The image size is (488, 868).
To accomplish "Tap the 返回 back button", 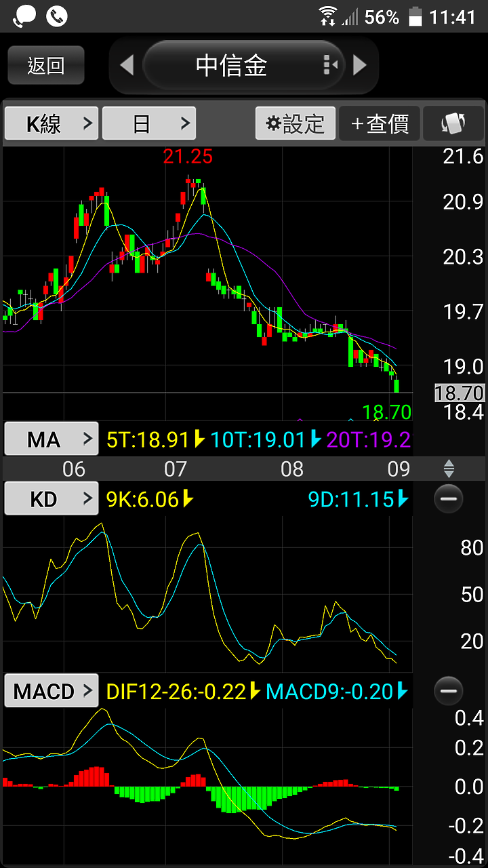I will click(46, 65).
